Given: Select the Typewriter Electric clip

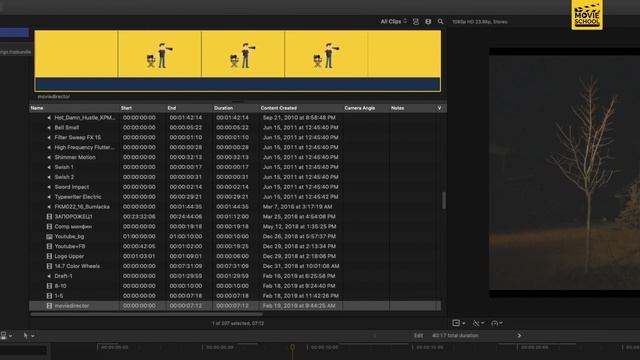Looking at the screenshot, I should pos(235,197).
